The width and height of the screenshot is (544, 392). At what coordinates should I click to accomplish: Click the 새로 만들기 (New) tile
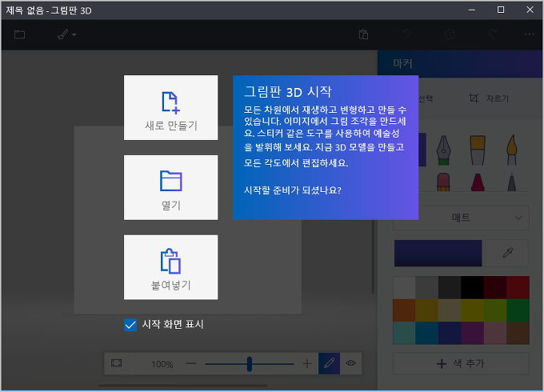(170, 108)
